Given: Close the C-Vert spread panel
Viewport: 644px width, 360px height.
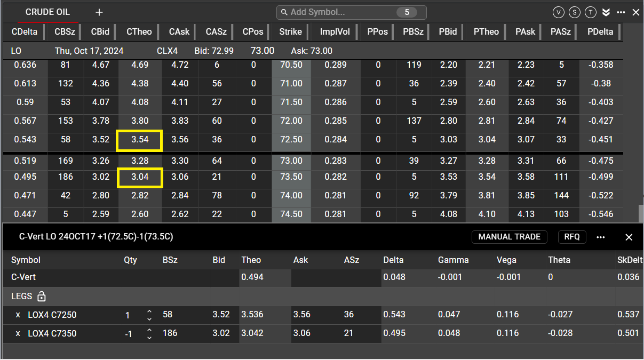Looking at the screenshot, I should [629, 237].
